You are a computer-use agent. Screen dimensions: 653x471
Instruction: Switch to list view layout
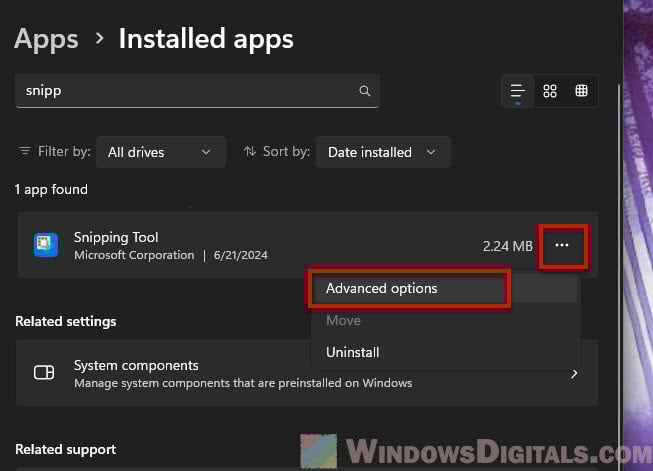pos(518,91)
